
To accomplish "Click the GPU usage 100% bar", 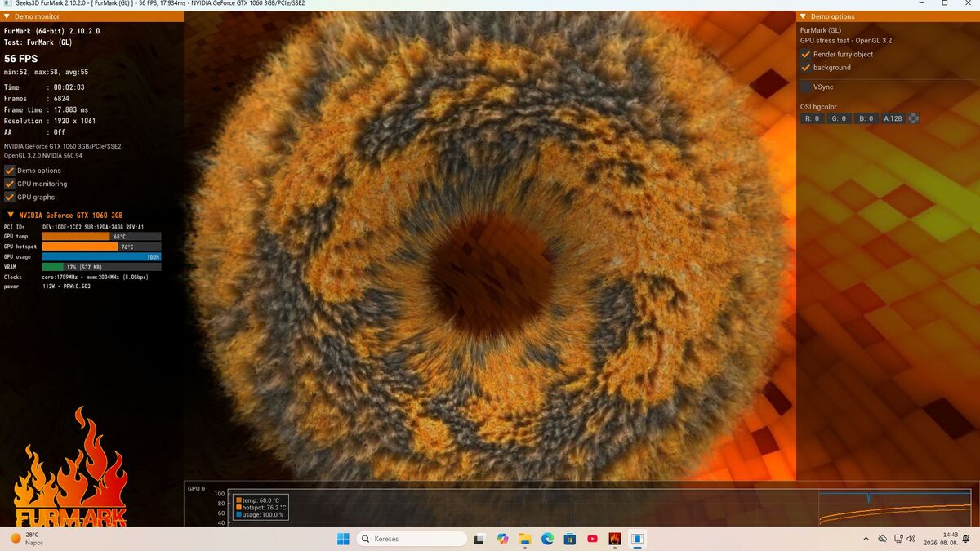I will tap(101, 257).
